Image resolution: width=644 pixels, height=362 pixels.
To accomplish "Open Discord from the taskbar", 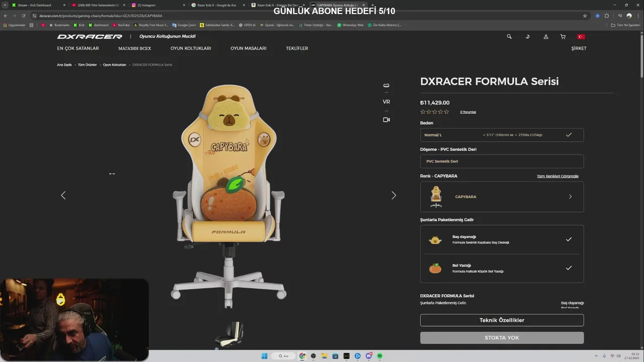I will (368, 356).
